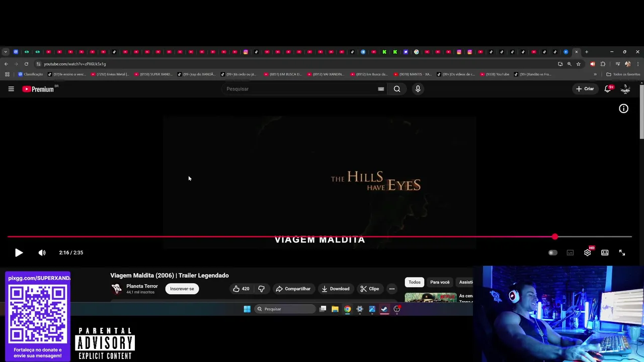Screen dimensions: 644x362
Task: Submit search with magnifier button
Action: pyautogui.click(x=397, y=89)
